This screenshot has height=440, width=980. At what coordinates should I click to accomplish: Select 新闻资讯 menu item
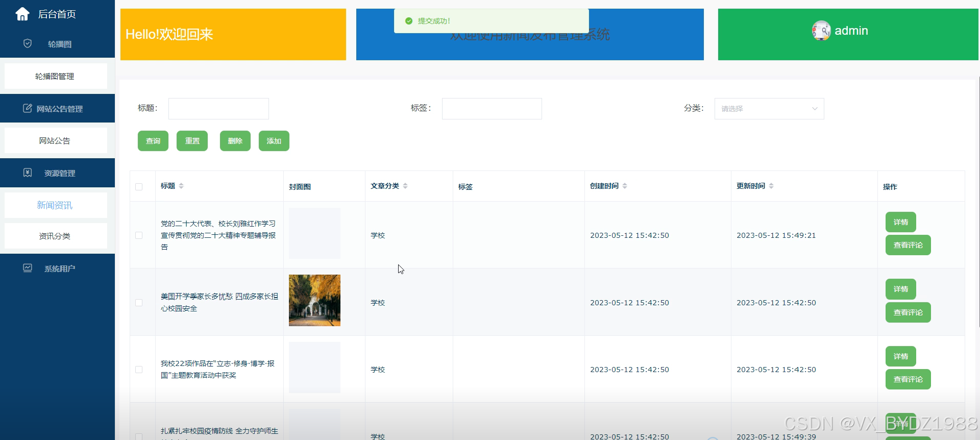pyautogui.click(x=56, y=205)
